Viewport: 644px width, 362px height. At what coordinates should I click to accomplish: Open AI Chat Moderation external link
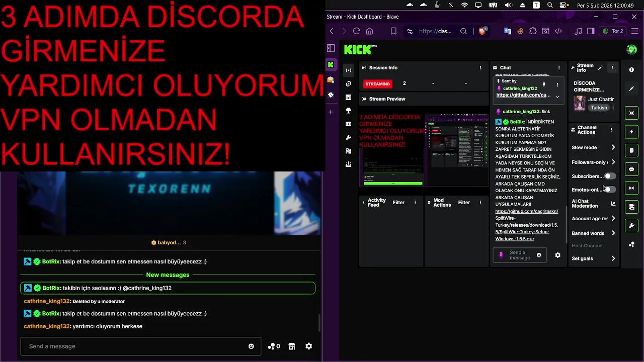click(613, 204)
